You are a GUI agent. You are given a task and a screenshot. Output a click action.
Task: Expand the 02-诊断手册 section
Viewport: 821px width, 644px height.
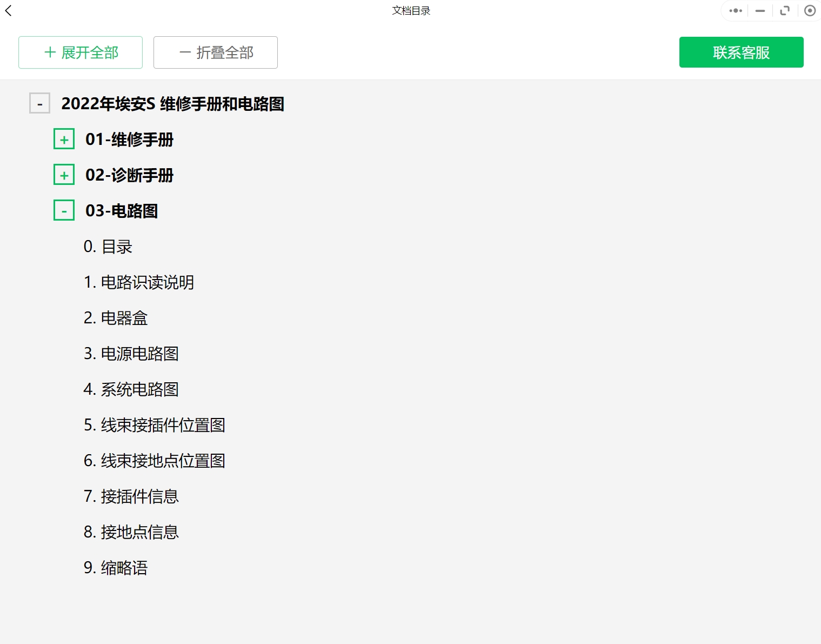[64, 174]
